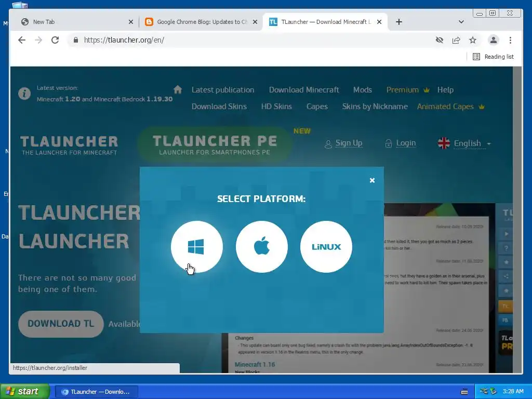Click the TLauncher taskbar button
The width and height of the screenshot is (532, 399).
(x=97, y=392)
